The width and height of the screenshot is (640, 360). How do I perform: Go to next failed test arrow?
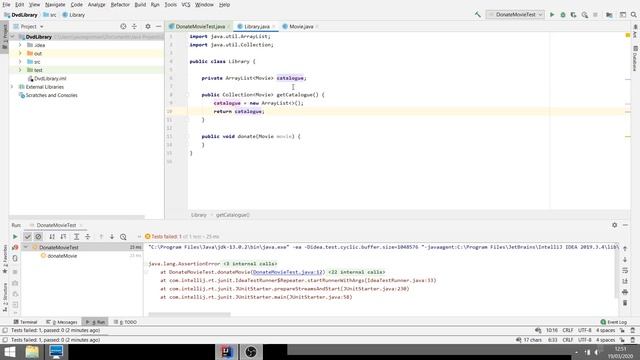[x=112, y=237]
